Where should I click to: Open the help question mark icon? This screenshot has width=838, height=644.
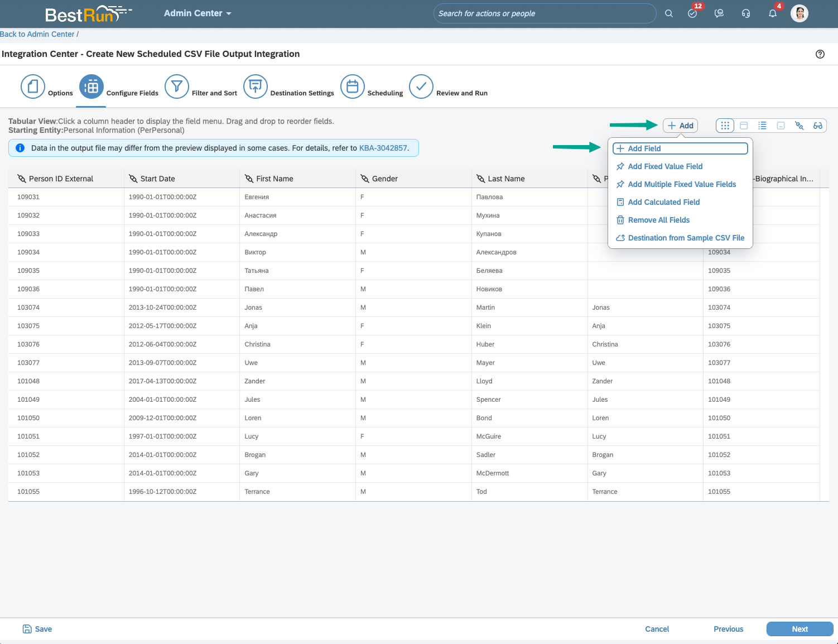pos(820,54)
